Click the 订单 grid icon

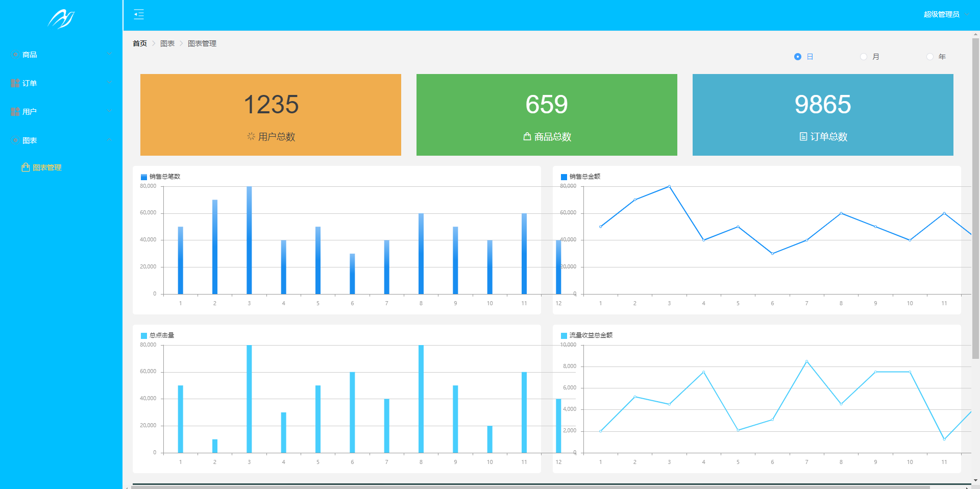tap(15, 83)
